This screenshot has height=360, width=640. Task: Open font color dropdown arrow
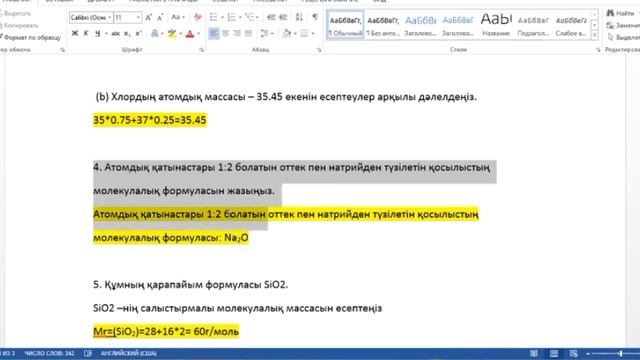199,34
